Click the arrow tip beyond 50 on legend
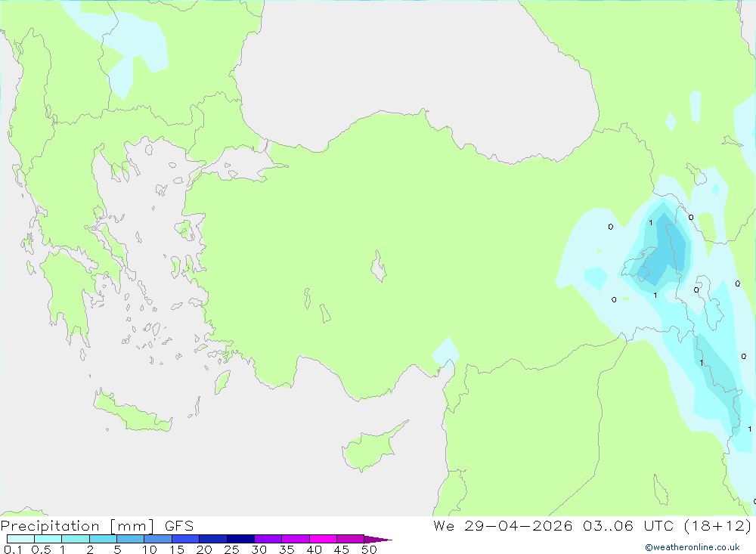The height and width of the screenshot is (554, 756). tap(378, 539)
